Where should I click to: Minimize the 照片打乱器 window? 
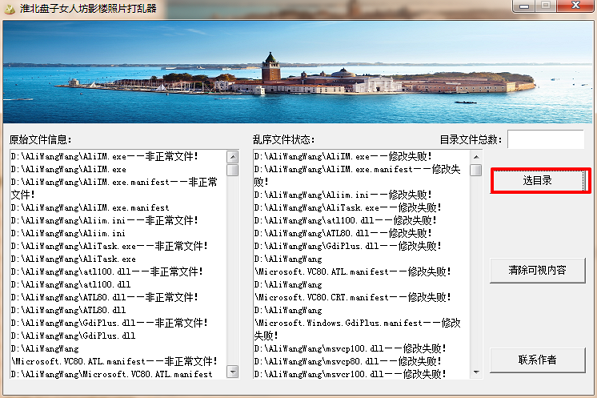click(524, 6)
